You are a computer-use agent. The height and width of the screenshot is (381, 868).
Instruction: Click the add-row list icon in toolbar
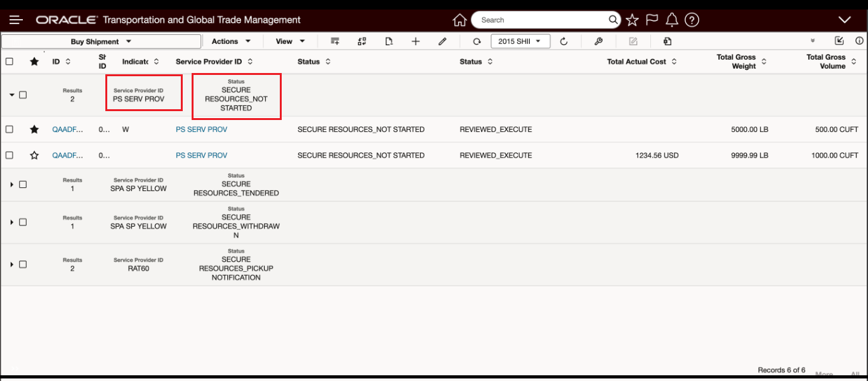[x=335, y=41]
